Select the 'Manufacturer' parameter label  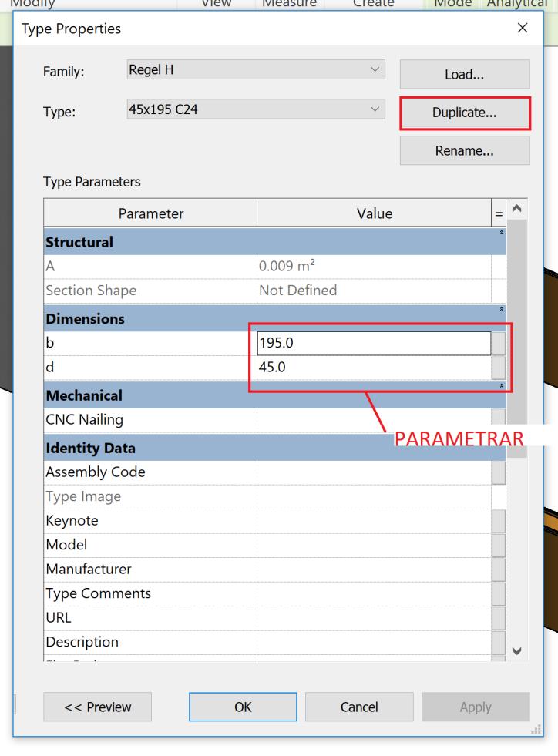coord(89,569)
